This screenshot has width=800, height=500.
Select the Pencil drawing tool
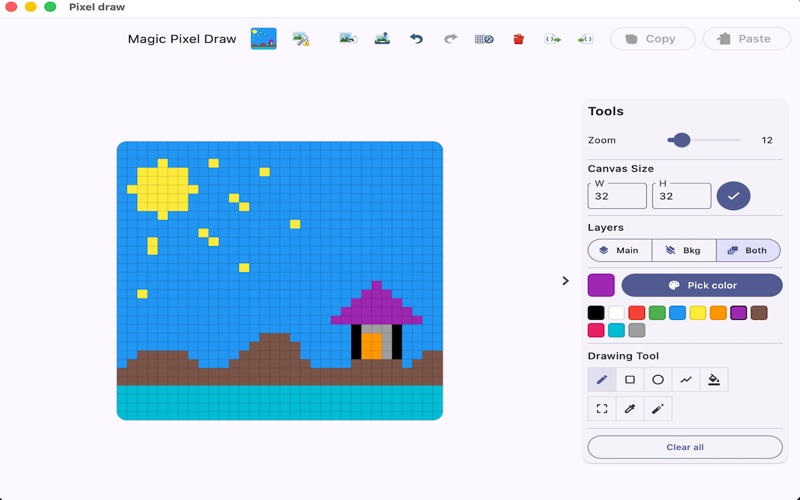602,380
